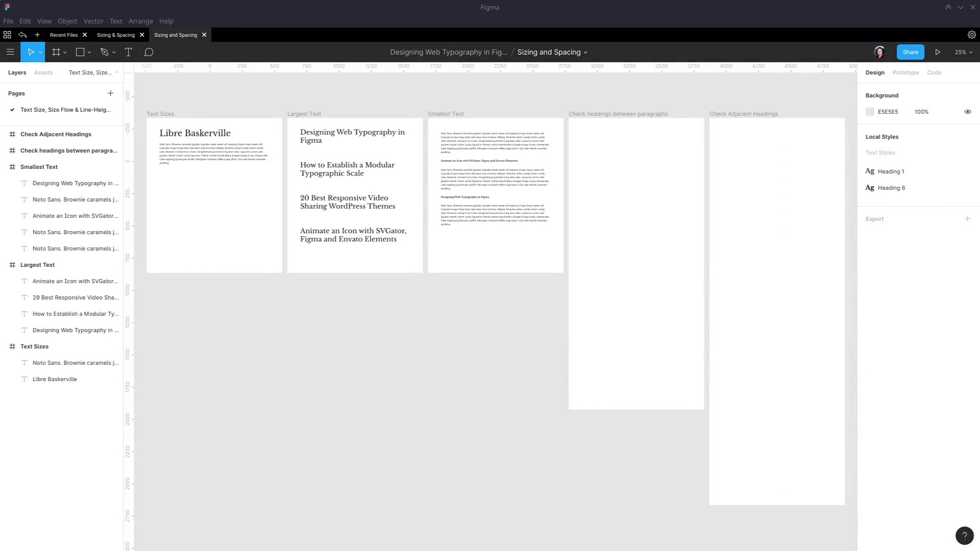
Task: Switch to the Prototype tab
Action: coord(905,72)
